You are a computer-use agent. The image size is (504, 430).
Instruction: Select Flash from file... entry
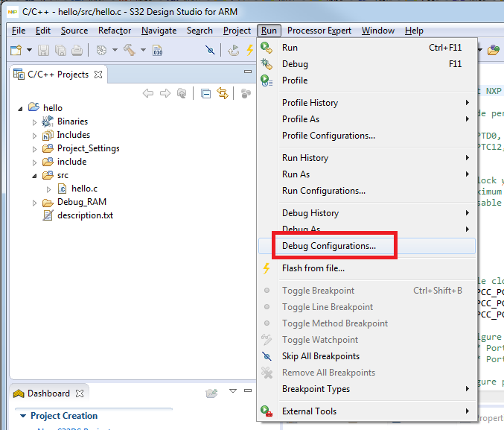coord(366,268)
